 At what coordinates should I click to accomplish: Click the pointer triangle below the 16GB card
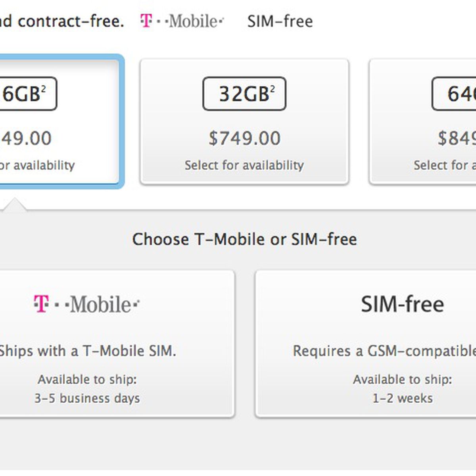pyautogui.click(x=15, y=205)
